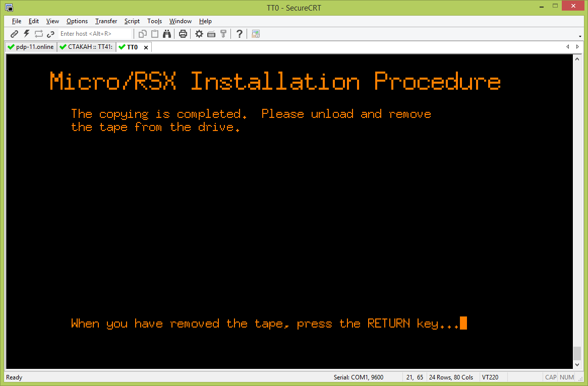Click the public-key assistant key icon
The image size is (588, 386).
(x=223, y=34)
